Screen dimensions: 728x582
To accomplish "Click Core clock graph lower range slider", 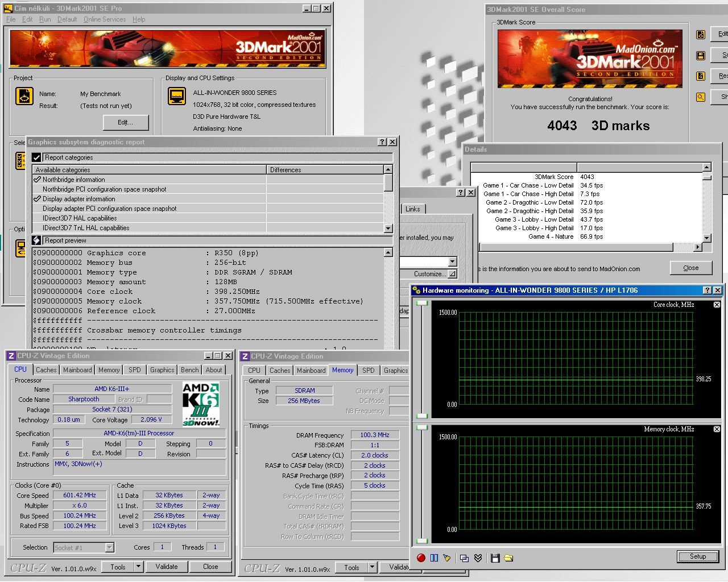I will [422, 416].
